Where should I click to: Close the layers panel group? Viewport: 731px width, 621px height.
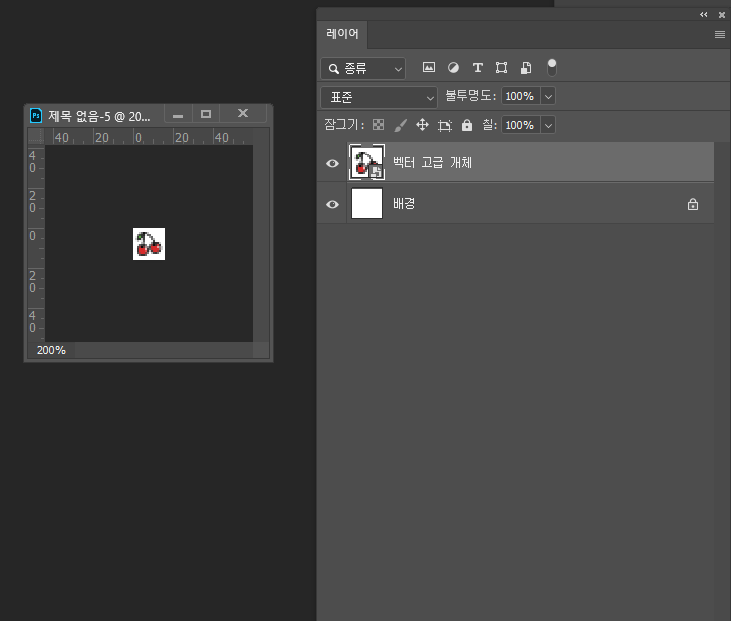tap(722, 15)
